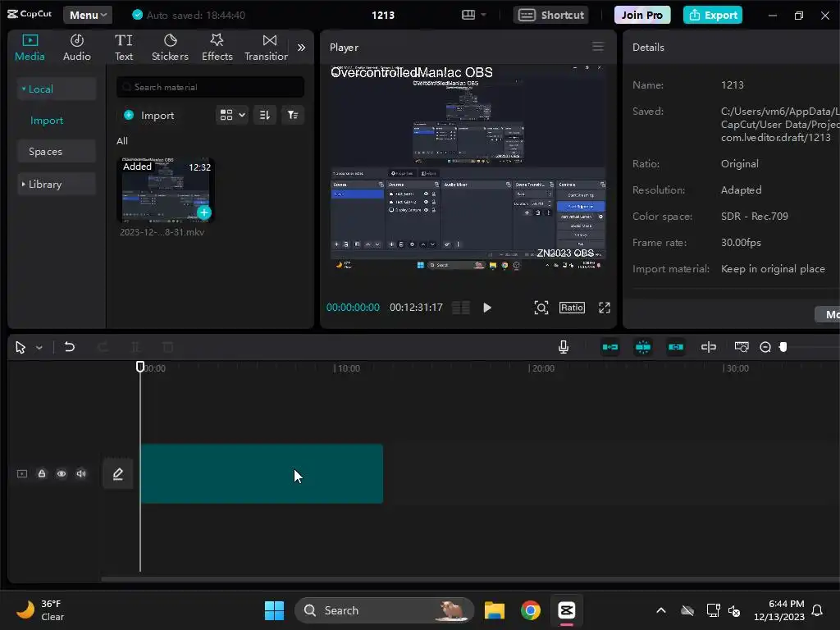Viewport: 840px width, 630px height.
Task: Open the Shortcut panel
Action: 550,15
